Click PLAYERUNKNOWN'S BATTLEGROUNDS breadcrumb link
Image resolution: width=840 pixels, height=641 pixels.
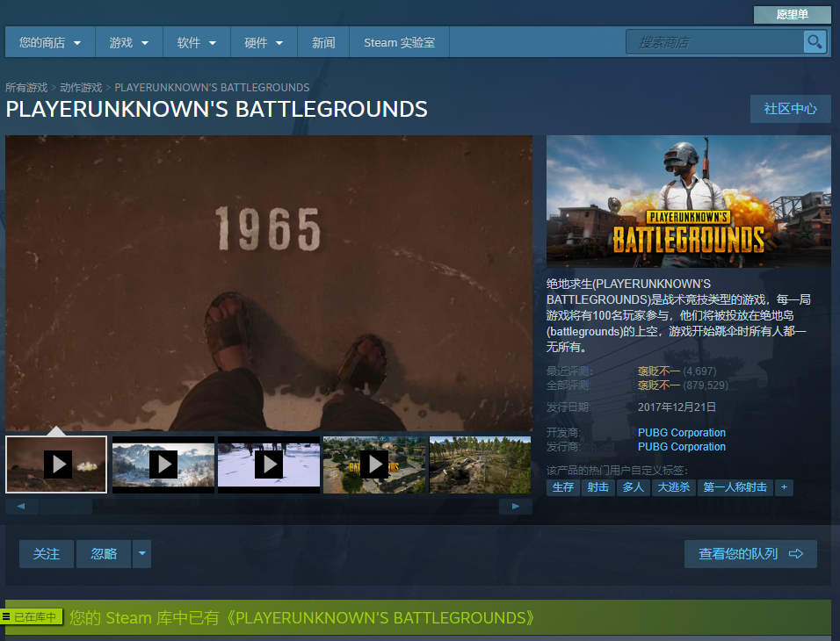[x=212, y=87]
